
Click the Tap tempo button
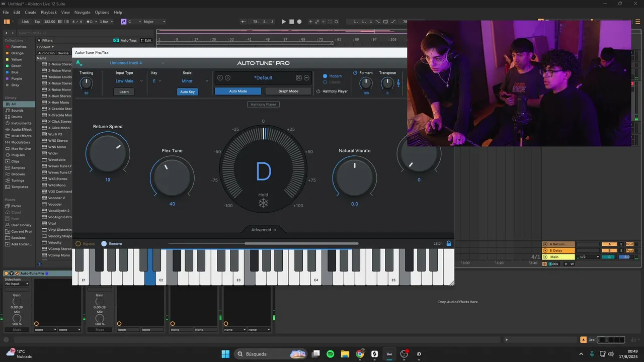pos(37,22)
